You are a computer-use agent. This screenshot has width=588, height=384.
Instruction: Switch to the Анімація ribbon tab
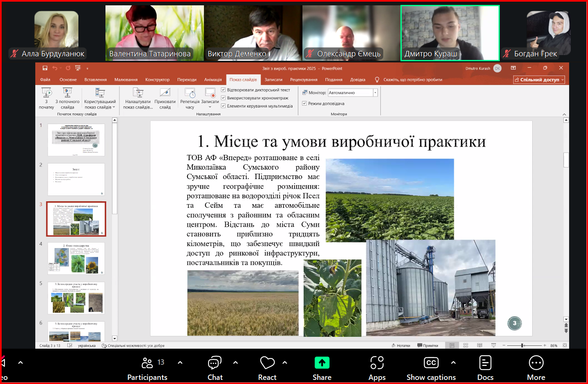click(x=213, y=80)
